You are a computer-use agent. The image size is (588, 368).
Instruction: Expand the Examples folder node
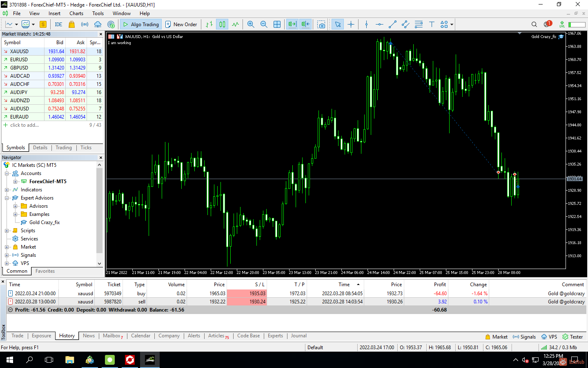pos(15,214)
